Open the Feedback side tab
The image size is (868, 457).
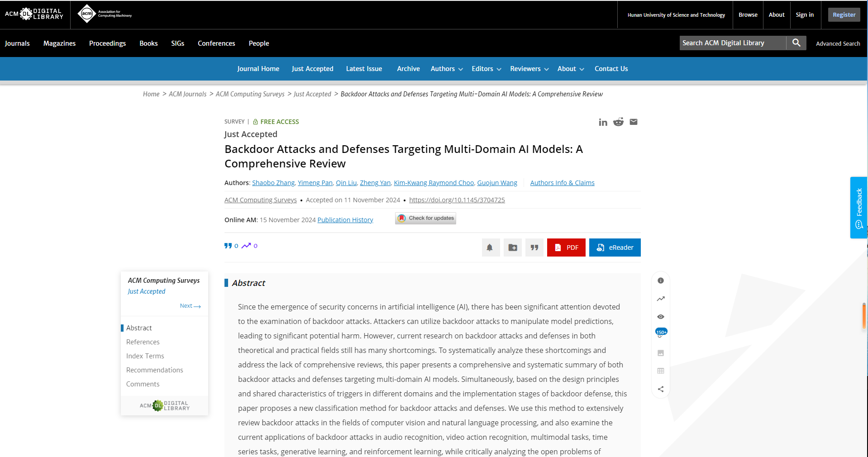pyautogui.click(x=858, y=208)
